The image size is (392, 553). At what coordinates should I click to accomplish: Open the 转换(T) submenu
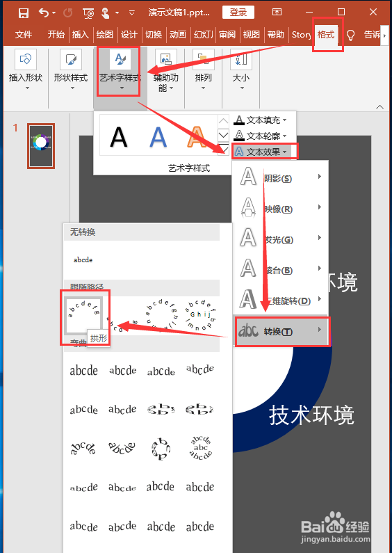click(282, 331)
